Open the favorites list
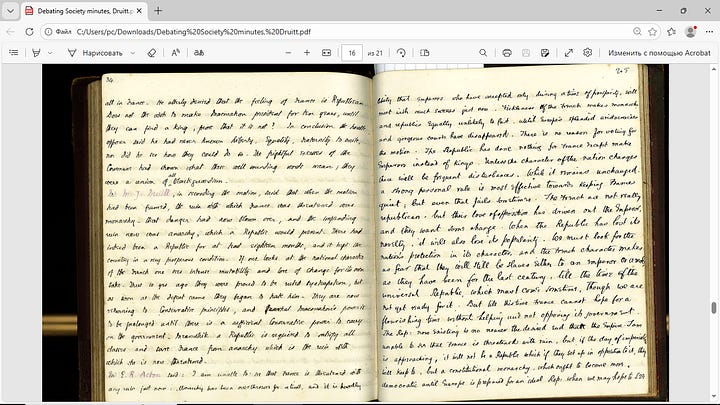The image size is (720, 405). 671,32
